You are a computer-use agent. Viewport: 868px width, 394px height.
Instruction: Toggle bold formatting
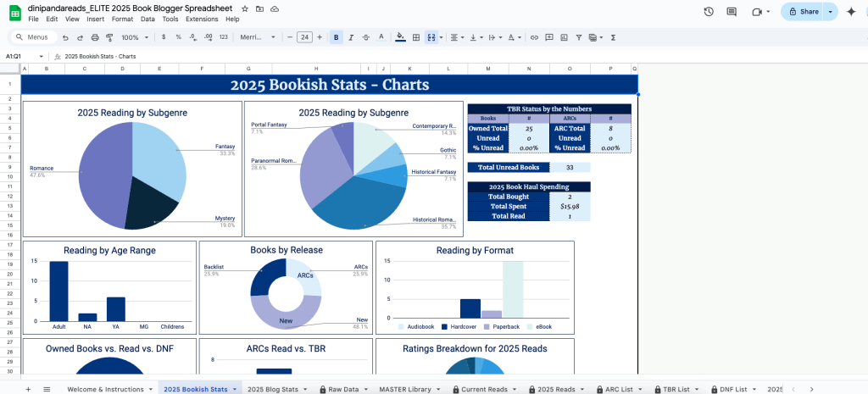(x=337, y=37)
